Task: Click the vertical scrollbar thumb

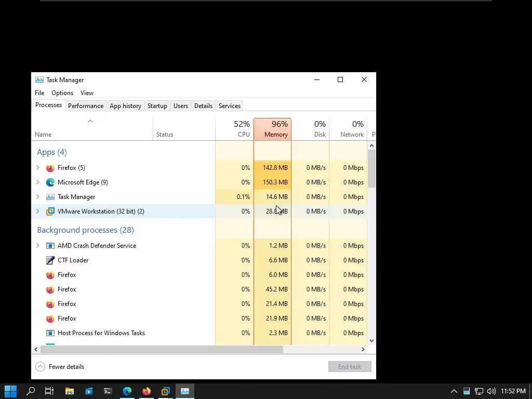Action: [x=371, y=169]
